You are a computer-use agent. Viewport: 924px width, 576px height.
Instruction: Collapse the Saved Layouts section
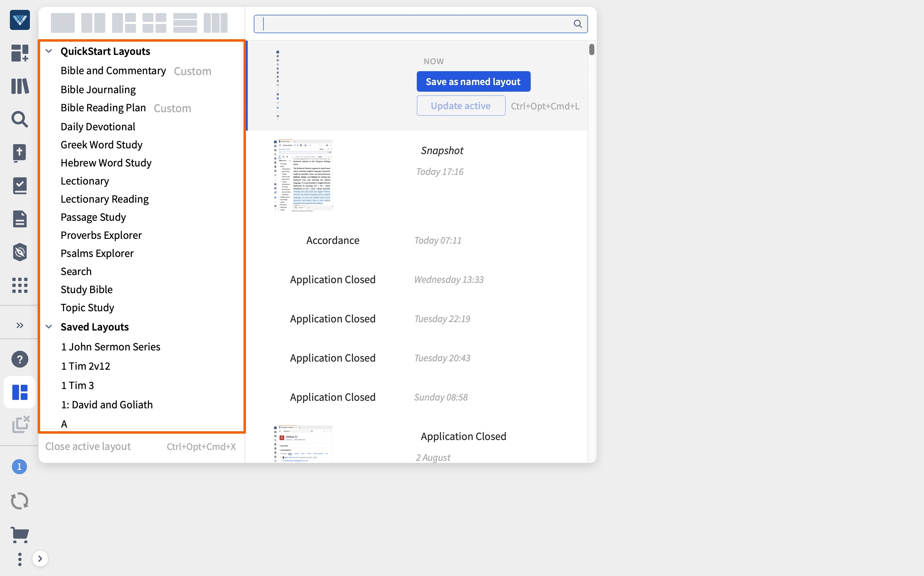(x=49, y=327)
